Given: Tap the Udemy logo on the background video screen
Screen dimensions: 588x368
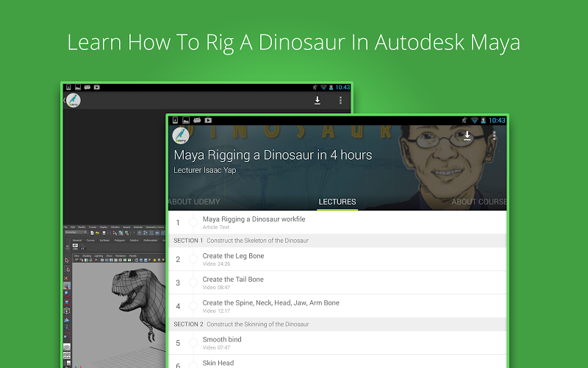Looking at the screenshot, I should click(x=73, y=101).
